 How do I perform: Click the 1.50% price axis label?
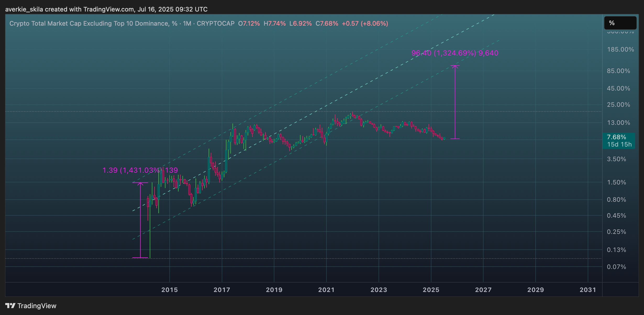tap(616, 182)
